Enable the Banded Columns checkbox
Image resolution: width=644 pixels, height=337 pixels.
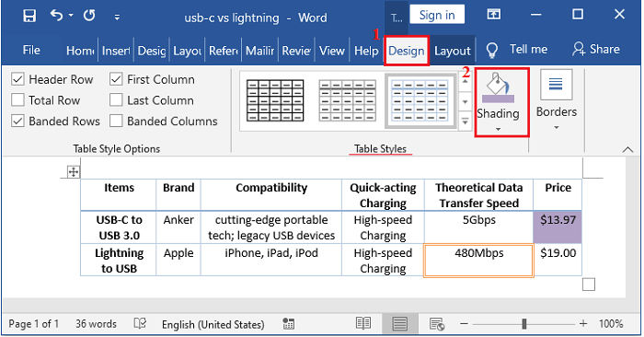coord(116,121)
